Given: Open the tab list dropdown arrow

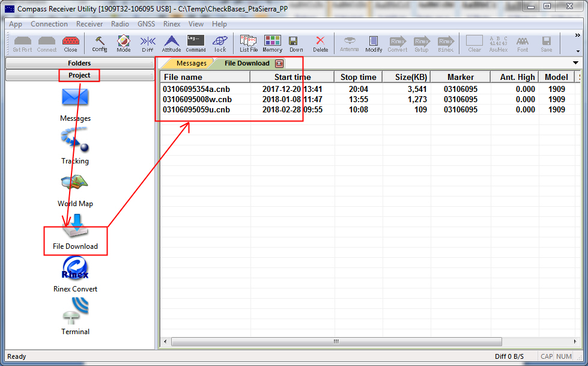Looking at the screenshot, I should [x=575, y=63].
